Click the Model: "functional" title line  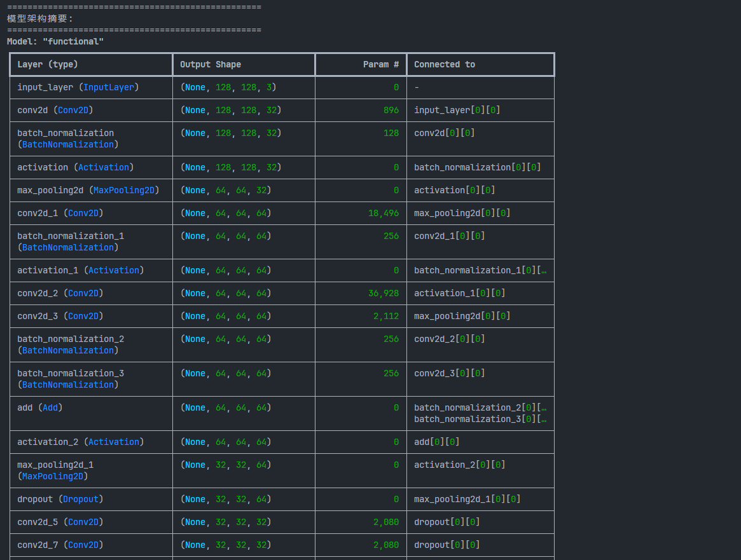(x=55, y=41)
